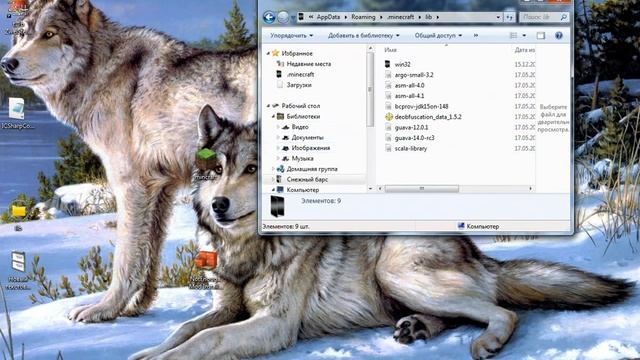
Task: Select Компьютер in navigation tree
Action: [303, 190]
